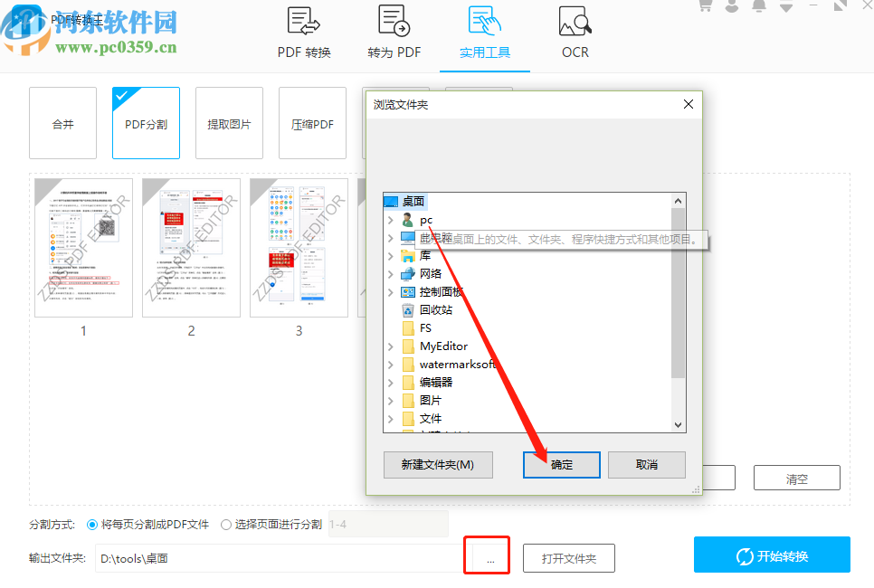Click the output folder path field
874x588 pixels.
281,558
